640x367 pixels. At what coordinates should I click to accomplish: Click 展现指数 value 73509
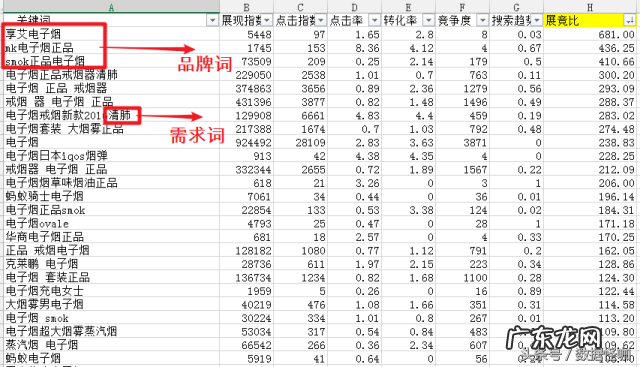click(x=256, y=62)
